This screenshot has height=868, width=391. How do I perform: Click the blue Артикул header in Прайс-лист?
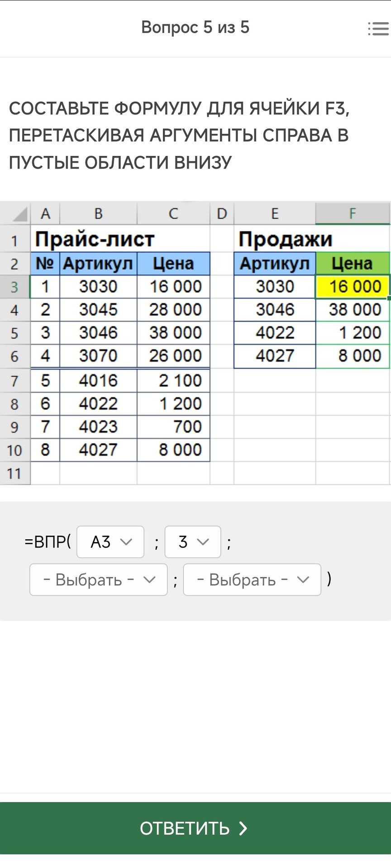[98, 264]
